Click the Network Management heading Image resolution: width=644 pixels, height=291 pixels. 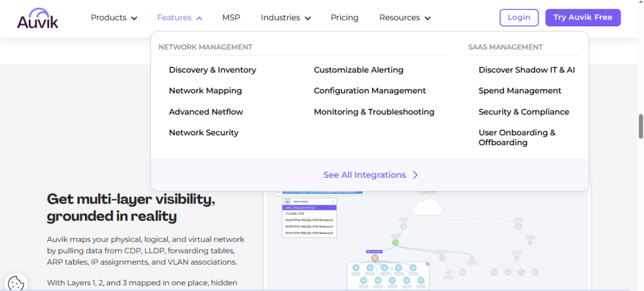(206, 47)
